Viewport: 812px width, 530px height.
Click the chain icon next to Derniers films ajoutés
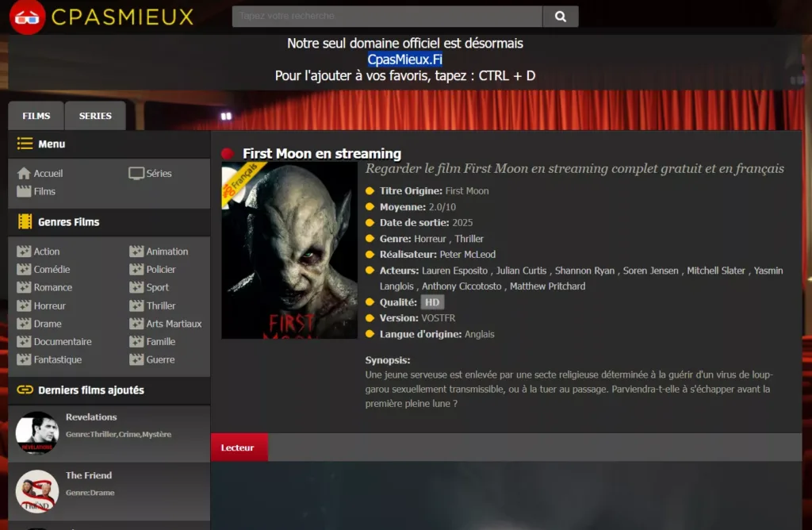(24, 390)
